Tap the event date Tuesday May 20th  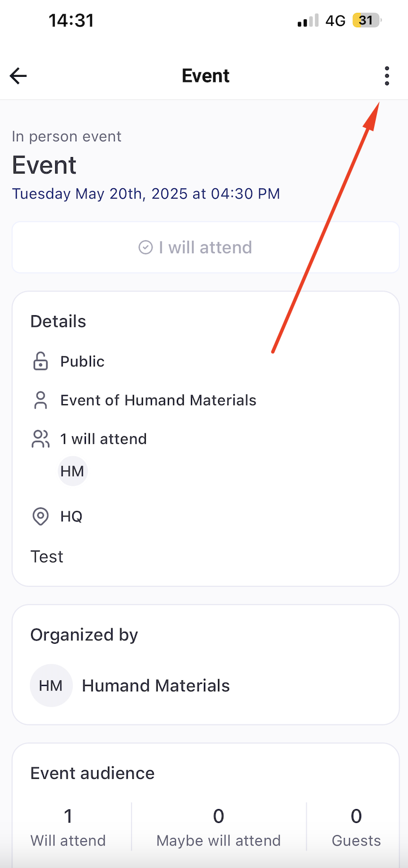point(146,194)
